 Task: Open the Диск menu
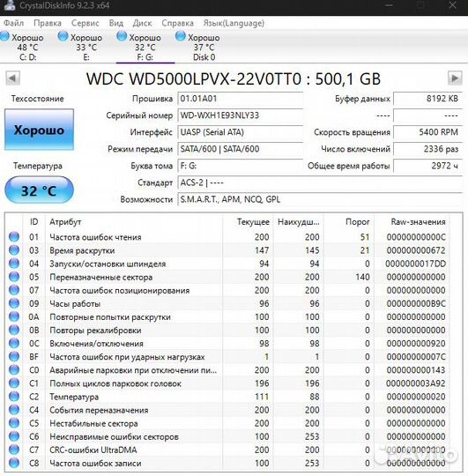click(142, 23)
